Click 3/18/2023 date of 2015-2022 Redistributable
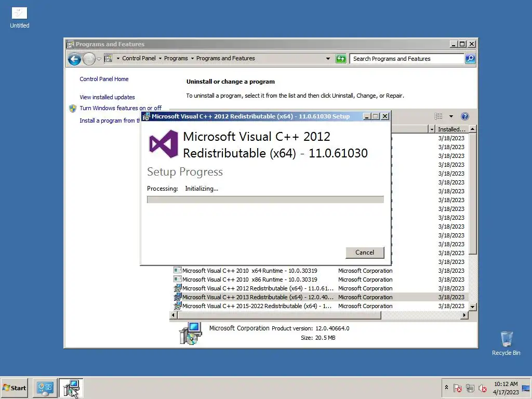Viewport: 532px width, 399px height. click(451, 306)
